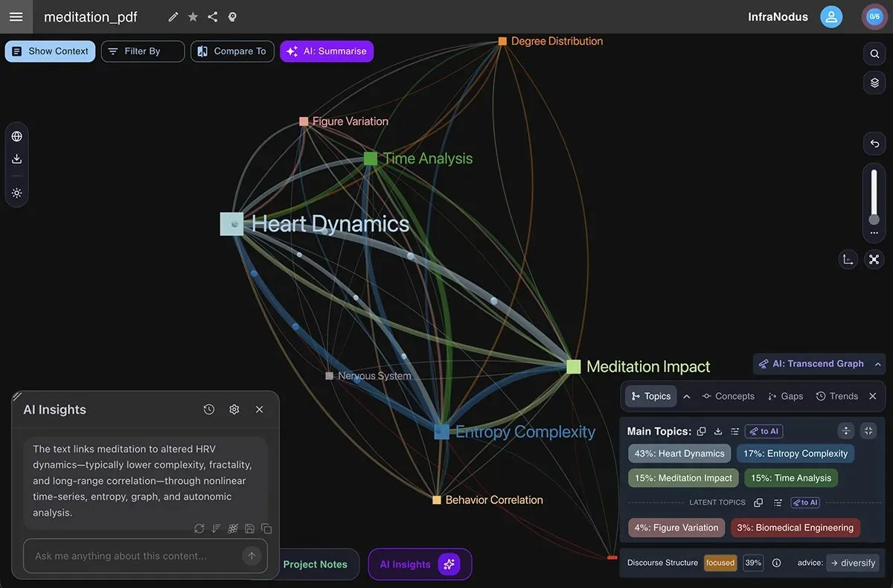Open the user account avatar
Screen dimensions: 893x588
[831, 16]
